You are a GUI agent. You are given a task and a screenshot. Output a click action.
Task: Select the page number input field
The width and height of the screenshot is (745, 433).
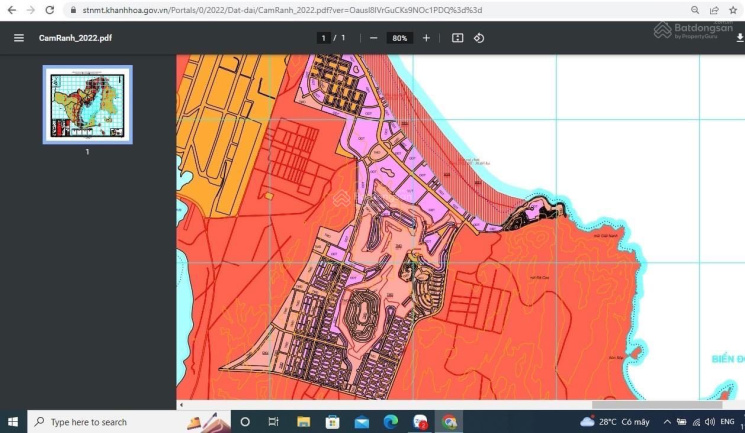coord(323,38)
